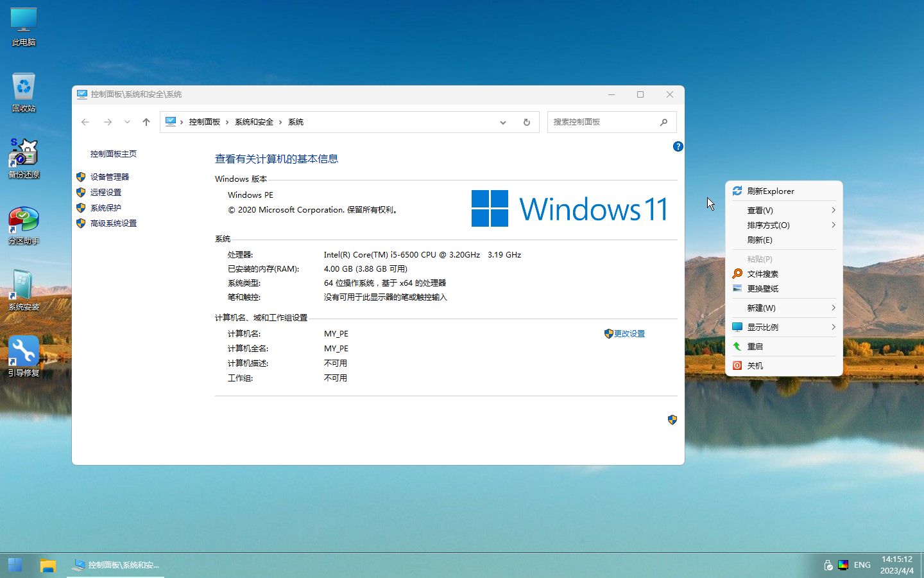Expand the 新建(W) submenu arrow
Image resolution: width=924 pixels, height=578 pixels.
pyautogui.click(x=834, y=308)
